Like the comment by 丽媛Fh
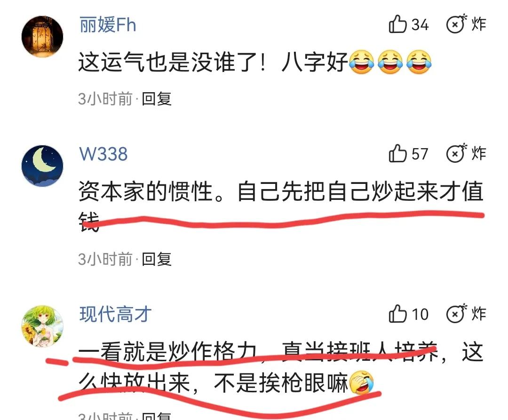508x420 pixels. click(x=397, y=24)
